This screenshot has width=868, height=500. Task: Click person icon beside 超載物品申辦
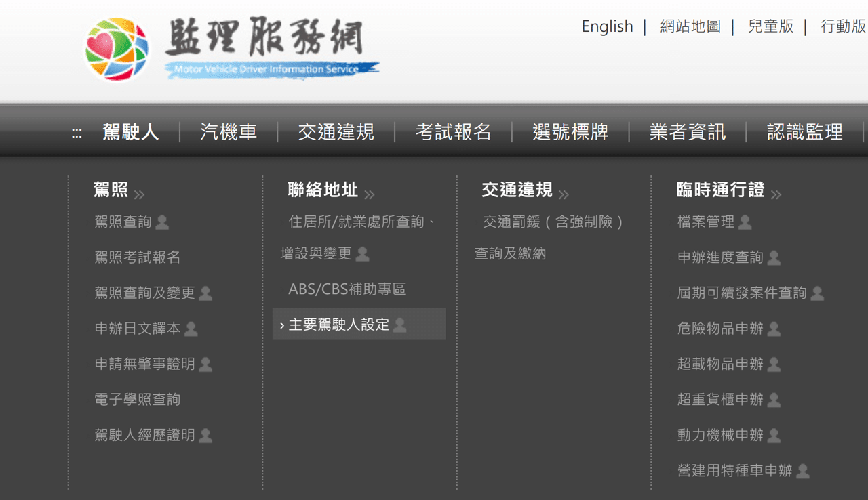click(x=774, y=364)
